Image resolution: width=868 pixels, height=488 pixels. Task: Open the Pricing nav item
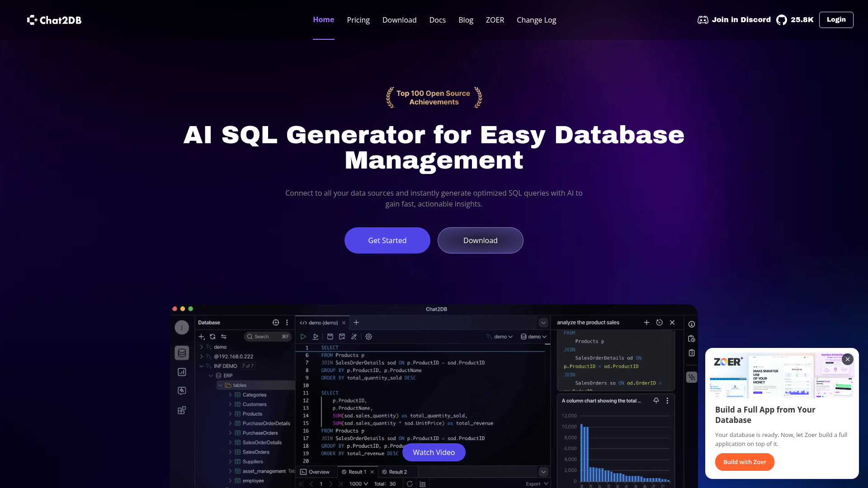click(x=358, y=20)
